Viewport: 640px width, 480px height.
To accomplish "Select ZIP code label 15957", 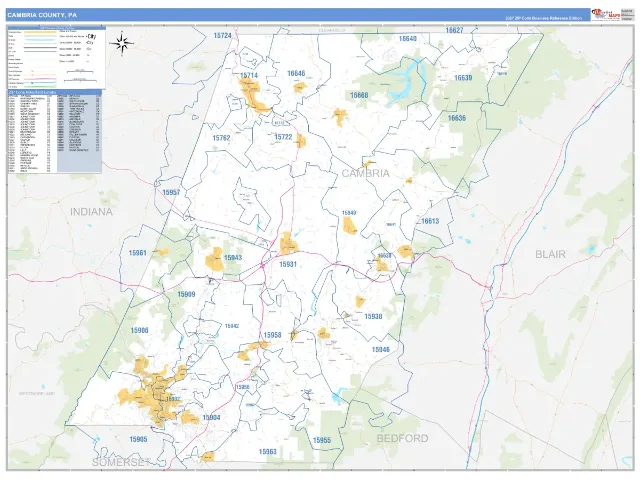I will coord(171,192).
